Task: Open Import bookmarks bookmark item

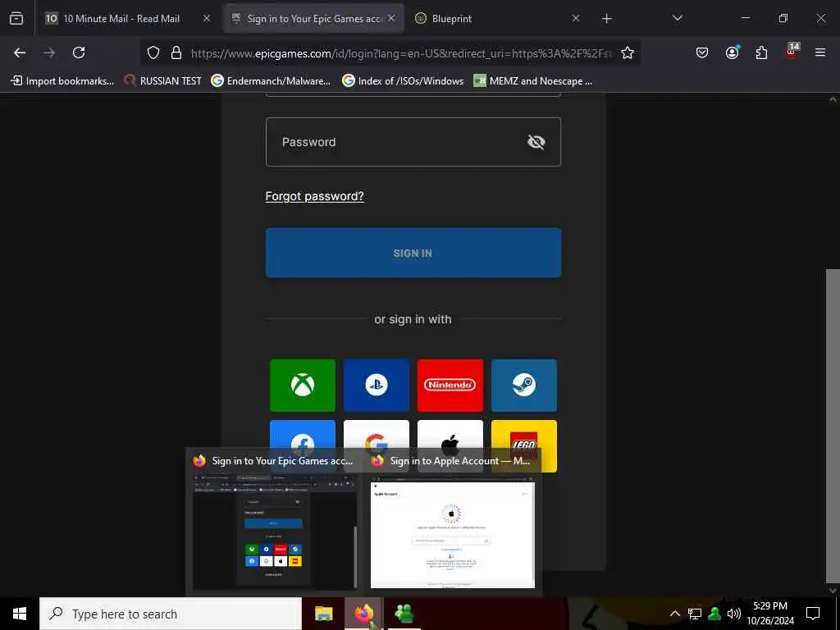Action: (62, 81)
